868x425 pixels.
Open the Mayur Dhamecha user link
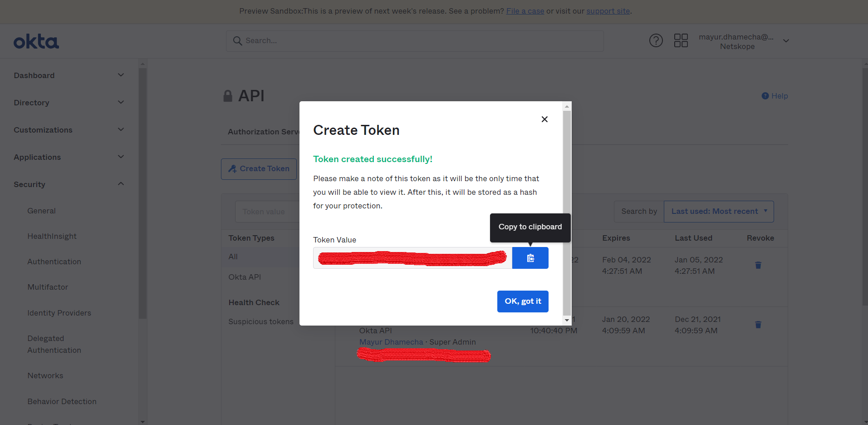[391, 342]
